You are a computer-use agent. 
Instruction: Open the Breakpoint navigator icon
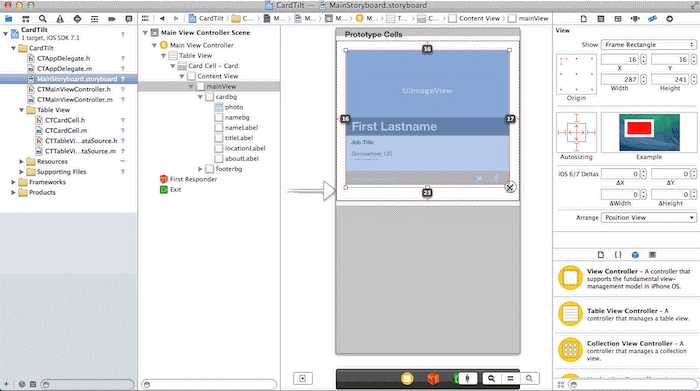112,19
